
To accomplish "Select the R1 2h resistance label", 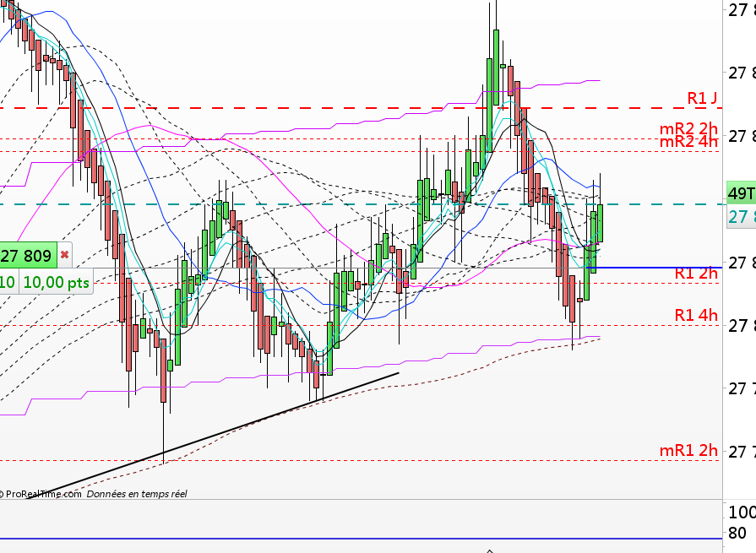I will coord(696,274).
